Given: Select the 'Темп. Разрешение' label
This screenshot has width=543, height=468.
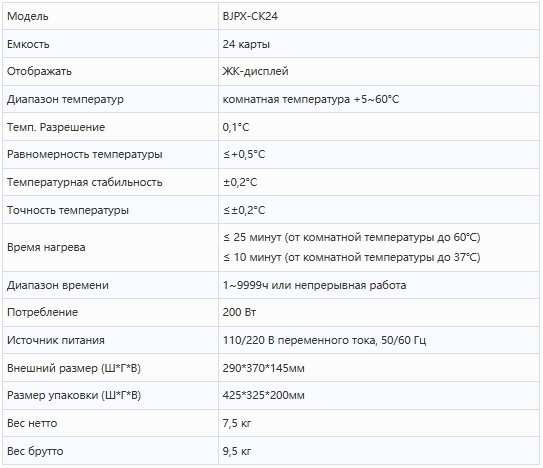Looking at the screenshot, I should pos(56,127).
